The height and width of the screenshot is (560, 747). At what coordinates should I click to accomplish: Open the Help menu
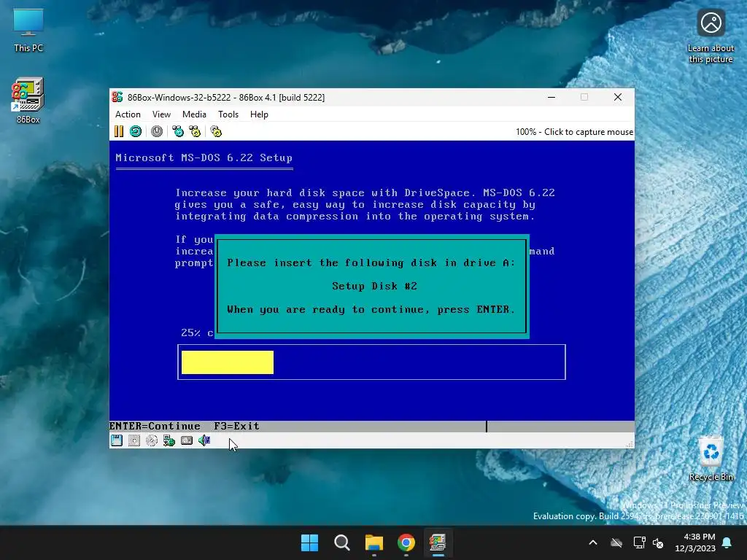pos(259,114)
